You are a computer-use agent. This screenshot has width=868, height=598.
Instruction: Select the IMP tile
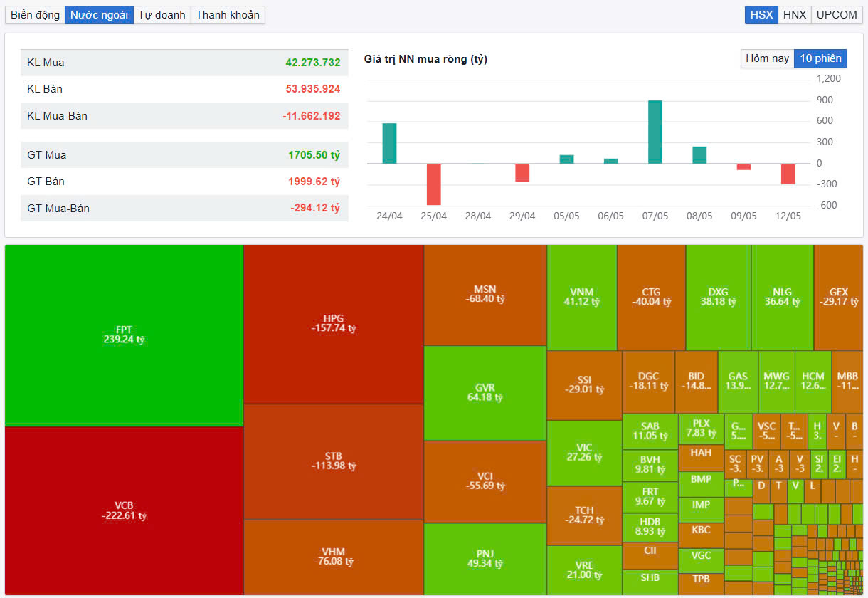tap(701, 510)
